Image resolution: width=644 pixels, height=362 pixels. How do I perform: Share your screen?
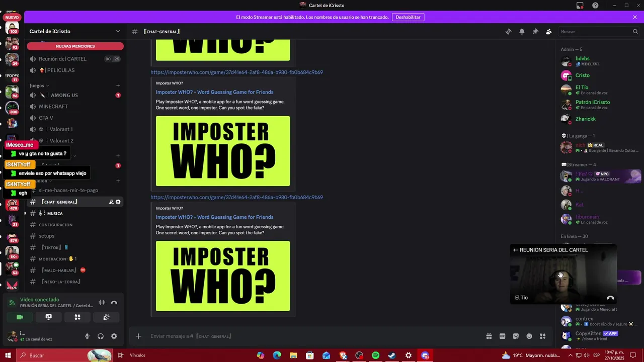pos(49,317)
